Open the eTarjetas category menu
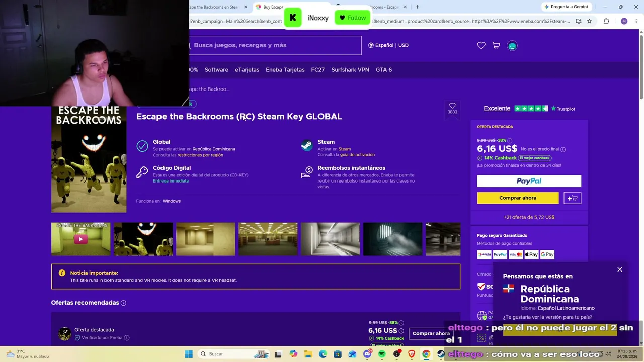Screen dimensions: 644x362 click(247, 70)
